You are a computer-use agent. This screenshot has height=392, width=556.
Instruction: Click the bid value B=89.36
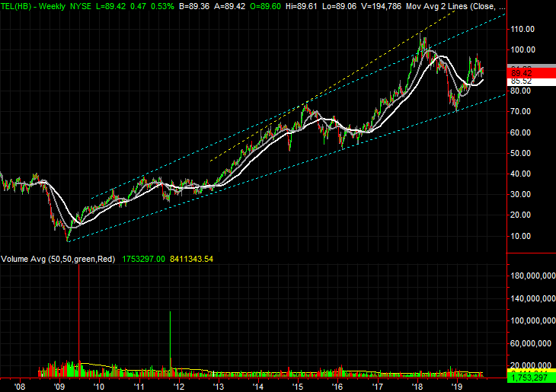point(194,6)
